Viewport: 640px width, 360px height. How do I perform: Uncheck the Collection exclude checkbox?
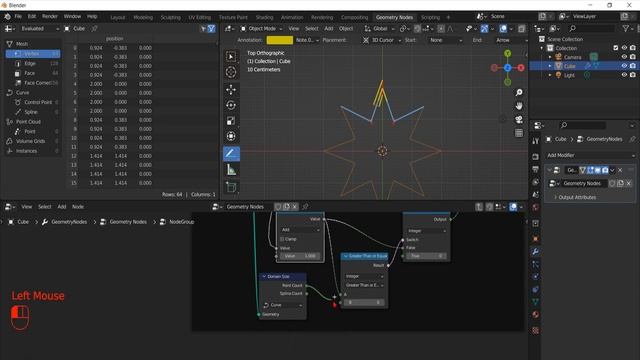(616, 48)
